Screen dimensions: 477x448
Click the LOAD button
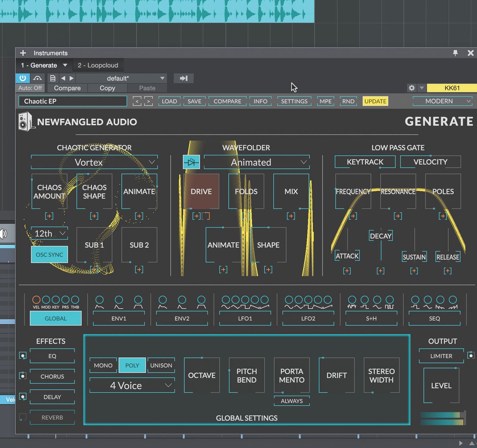pyautogui.click(x=169, y=101)
